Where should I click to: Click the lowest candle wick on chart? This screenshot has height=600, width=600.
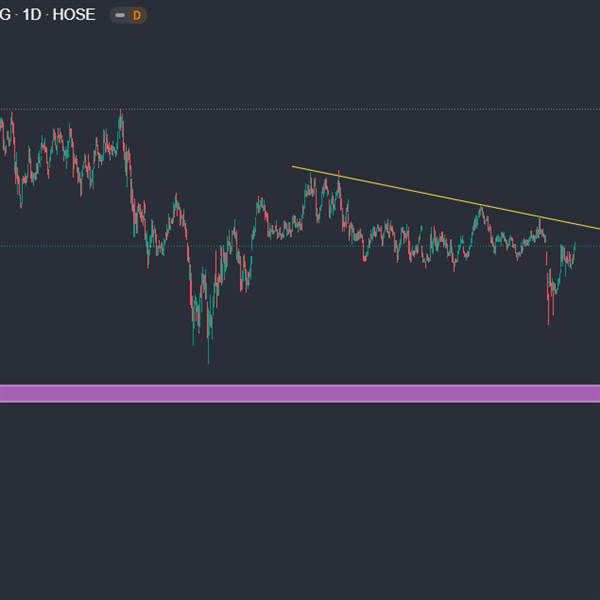point(209,354)
